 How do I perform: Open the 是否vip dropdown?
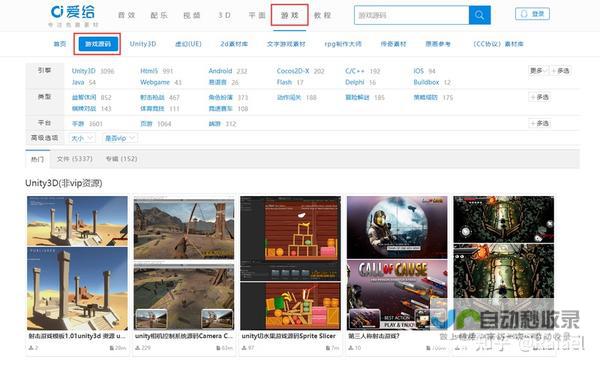point(120,138)
